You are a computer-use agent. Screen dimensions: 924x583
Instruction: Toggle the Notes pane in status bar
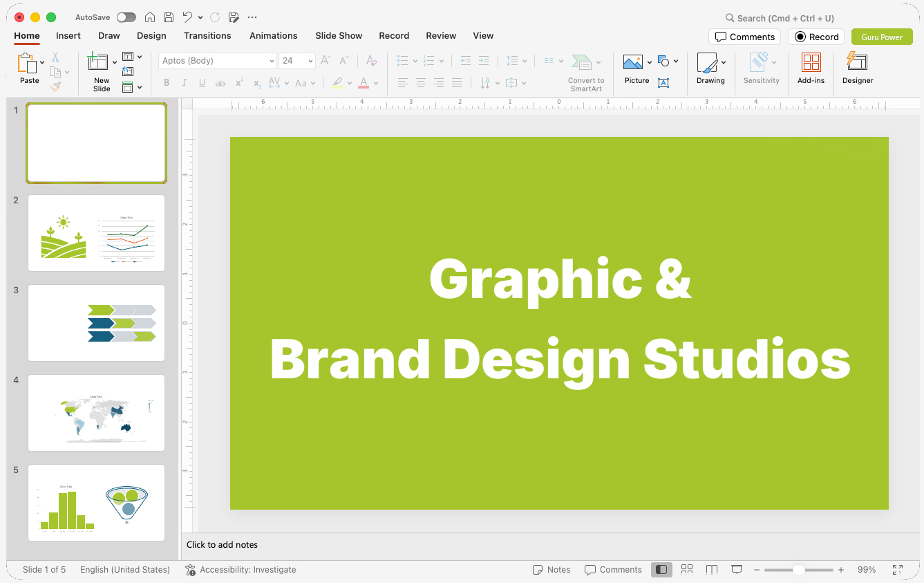pyautogui.click(x=551, y=570)
